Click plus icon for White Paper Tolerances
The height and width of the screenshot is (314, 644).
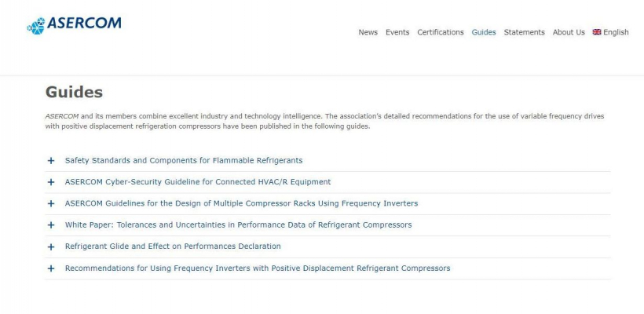pyautogui.click(x=51, y=225)
